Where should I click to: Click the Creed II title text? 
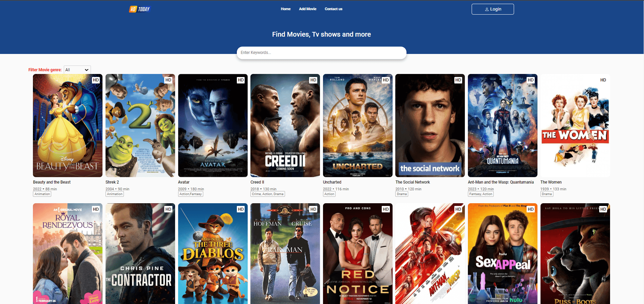point(257,182)
